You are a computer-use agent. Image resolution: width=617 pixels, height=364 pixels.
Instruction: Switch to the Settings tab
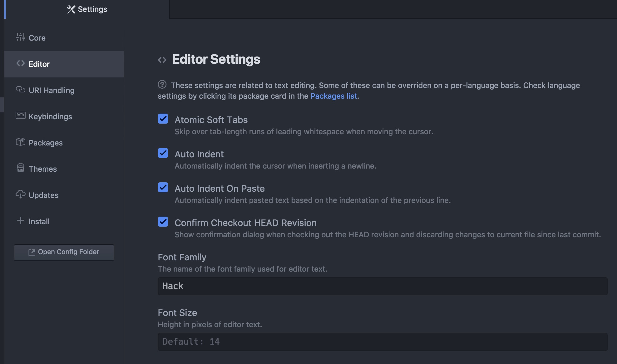pos(87,9)
